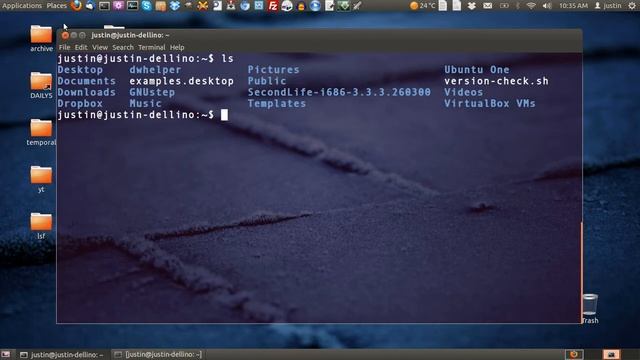
Task: Click the highlighted workspace switcher cell
Action: point(611,355)
